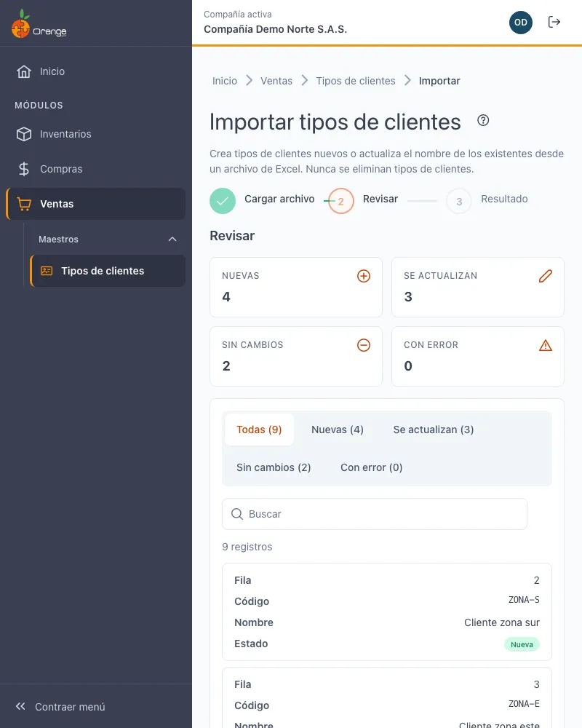Image resolution: width=582 pixels, height=728 pixels.
Task: Click Inventarios menu label
Action: pos(65,134)
